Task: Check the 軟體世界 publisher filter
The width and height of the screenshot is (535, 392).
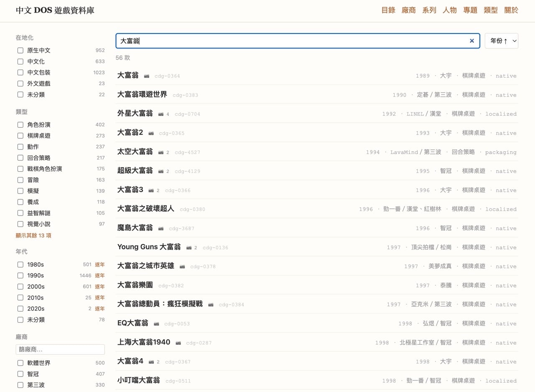Action: [x=20, y=363]
